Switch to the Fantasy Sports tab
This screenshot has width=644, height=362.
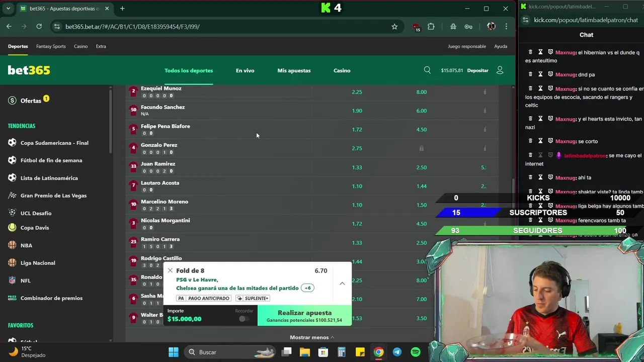point(51,46)
